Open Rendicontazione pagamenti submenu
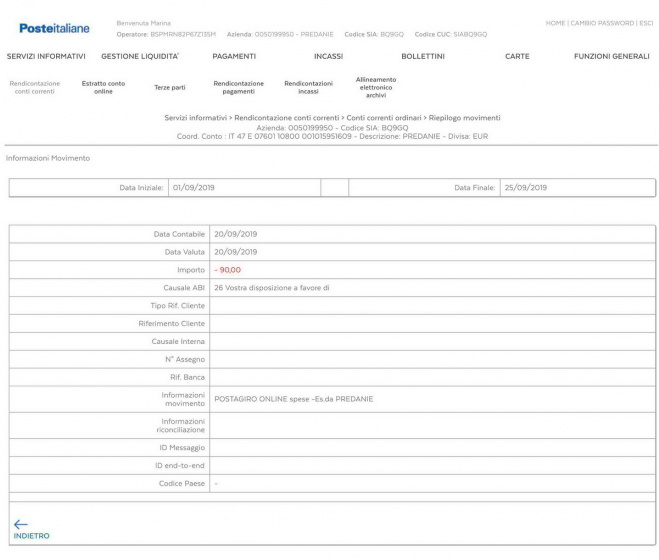Image resolution: width=659 pixels, height=560 pixels. click(x=239, y=88)
